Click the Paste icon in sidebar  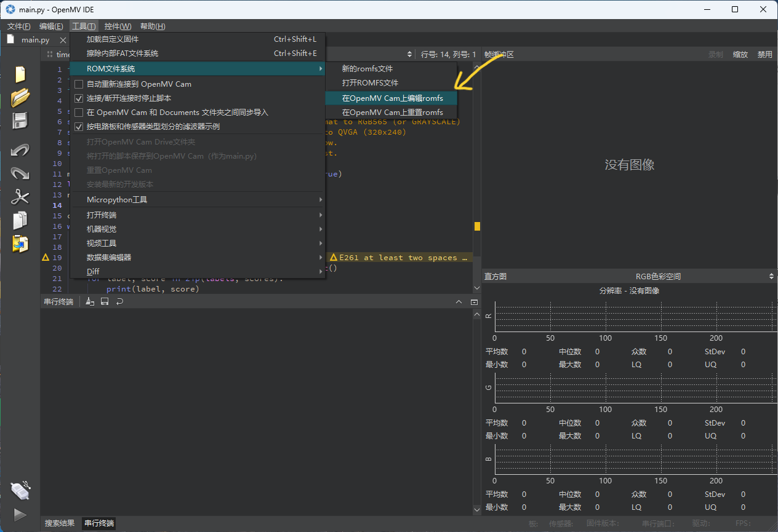coord(20,244)
